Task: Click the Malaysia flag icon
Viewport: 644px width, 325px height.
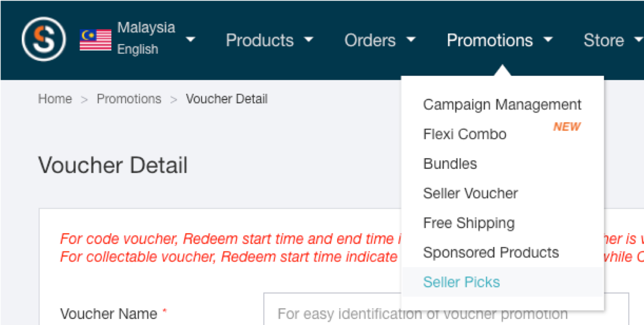Action: (95, 40)
